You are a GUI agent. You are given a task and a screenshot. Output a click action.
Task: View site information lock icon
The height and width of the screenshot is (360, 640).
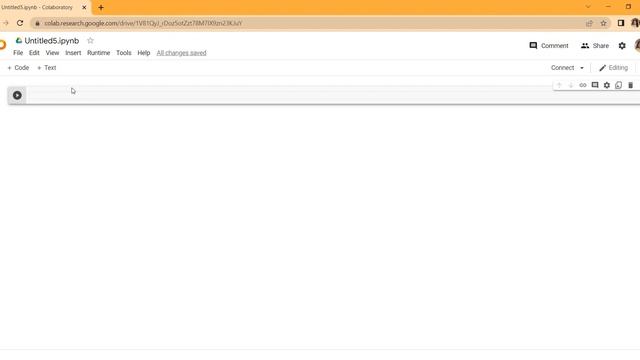tap(37, 23)
